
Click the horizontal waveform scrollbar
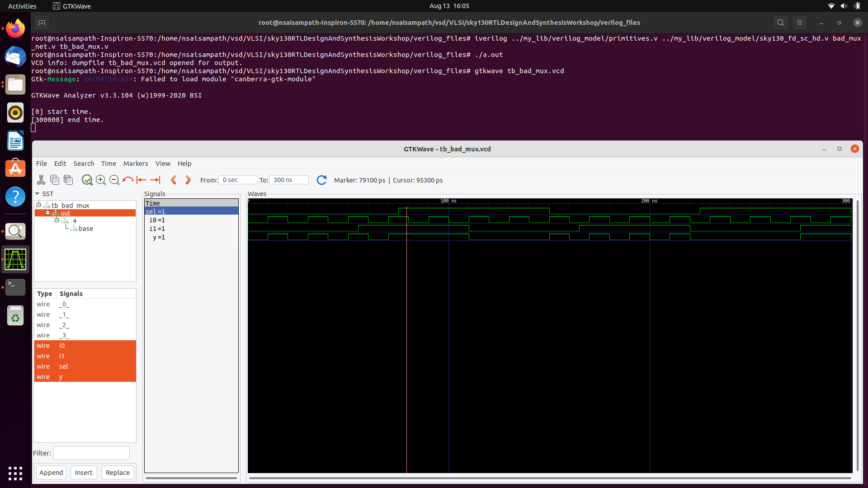(x=549, y=478)
